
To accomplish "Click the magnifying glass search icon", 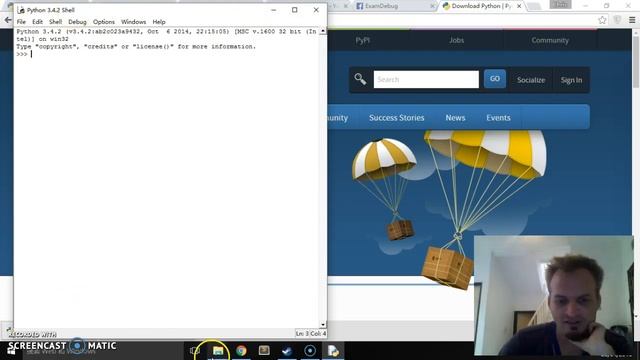I will coord(360,79).
